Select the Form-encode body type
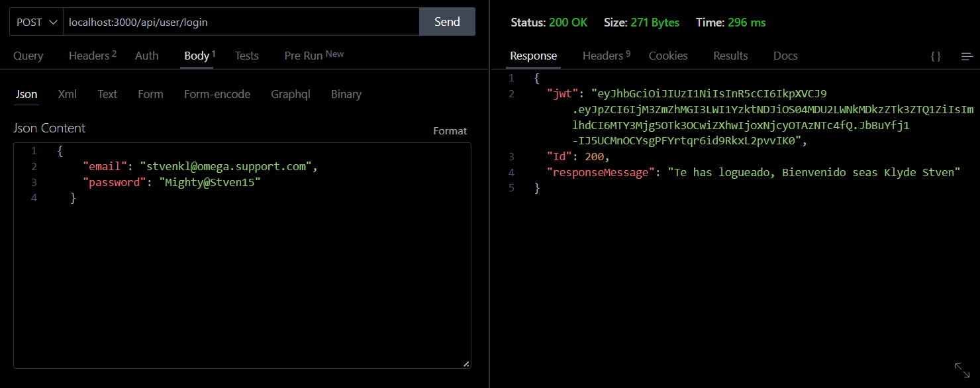This screenshot has height=388, width=980. point(217,94)
